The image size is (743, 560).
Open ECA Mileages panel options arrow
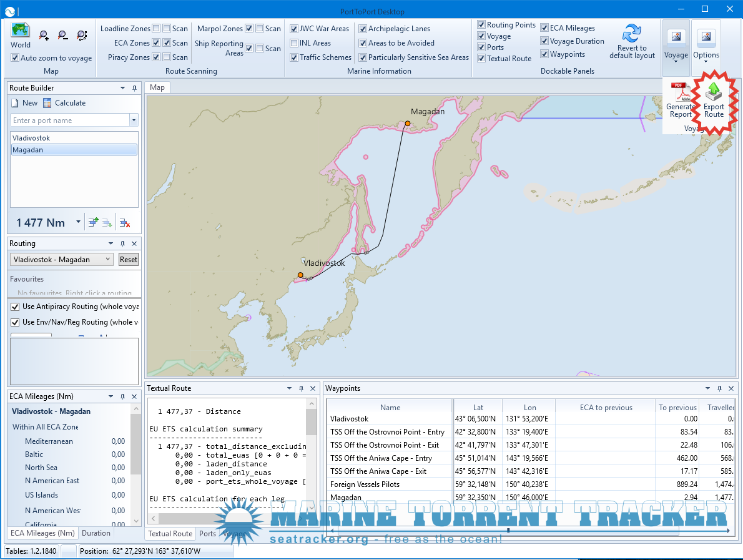pyautogui.click(x=111, y=396)
